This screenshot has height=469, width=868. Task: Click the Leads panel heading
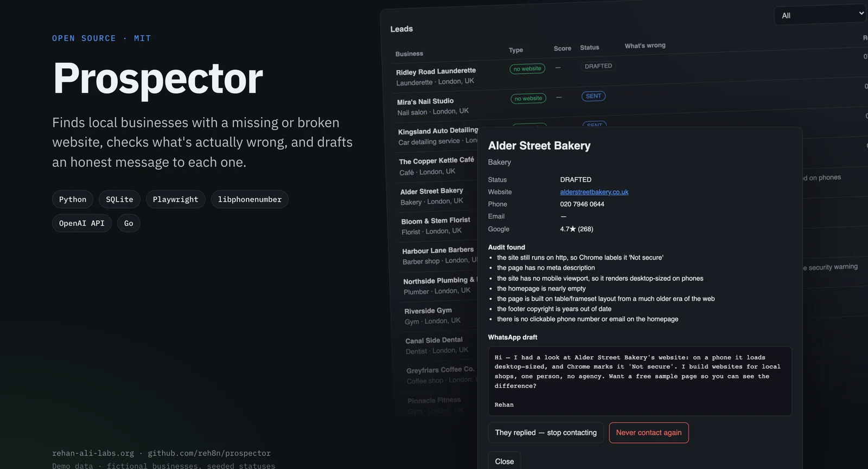401,29
